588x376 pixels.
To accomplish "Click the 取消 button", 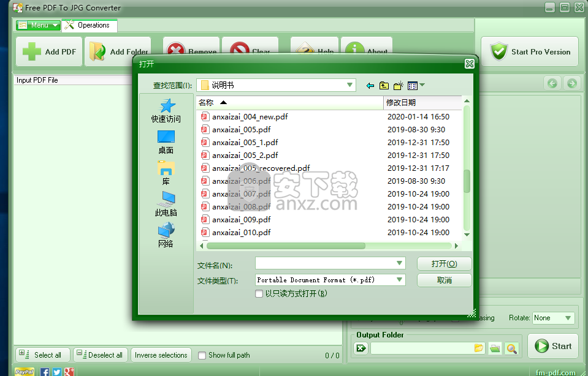I will [x=444, y=280].
